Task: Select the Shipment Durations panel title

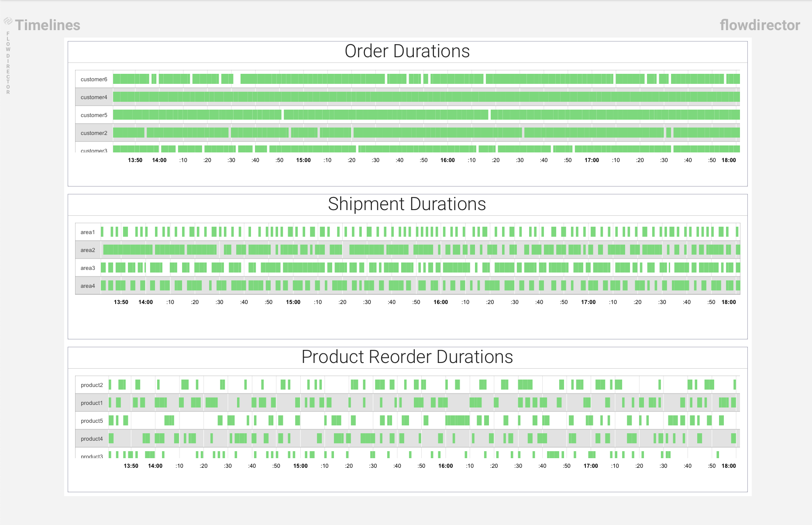Action: tap(407, 204)
